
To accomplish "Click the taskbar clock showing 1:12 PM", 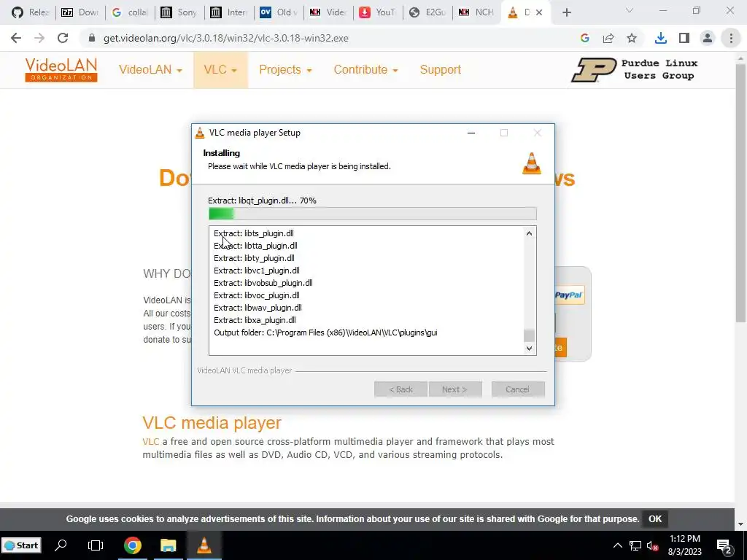I will tap(684, 545).
